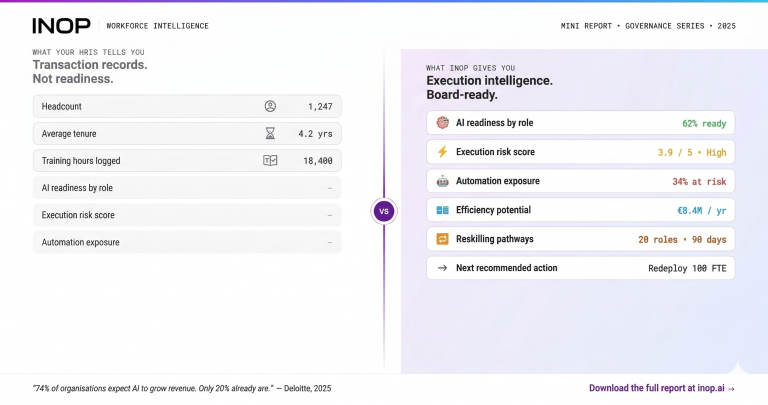Click the orange Reskilling pathways loop icon
The width and height of the screenshot is (768, 405).
pyautogui.click(x=443, y=239)
